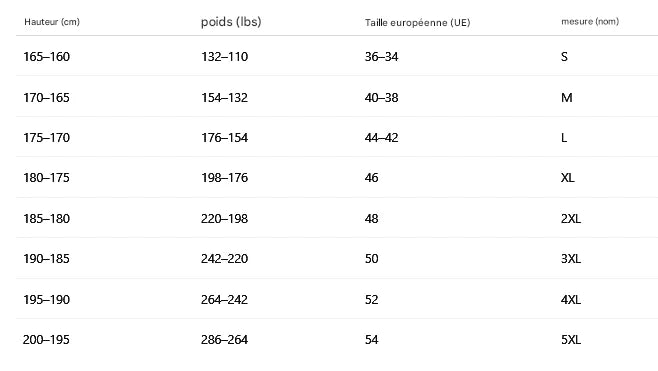Viewport: 658px width, 371px height.
Task: Select the EU size cell 36–34
Action: 381,57
